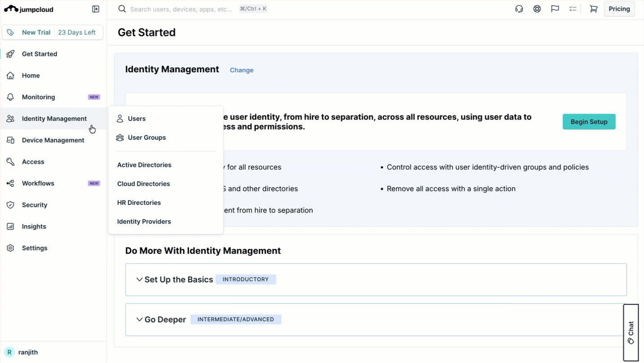The image size is (644, 363).
Task: Open Users from the flyout menu
Action: pyautogui.click(x=137, y=119)
